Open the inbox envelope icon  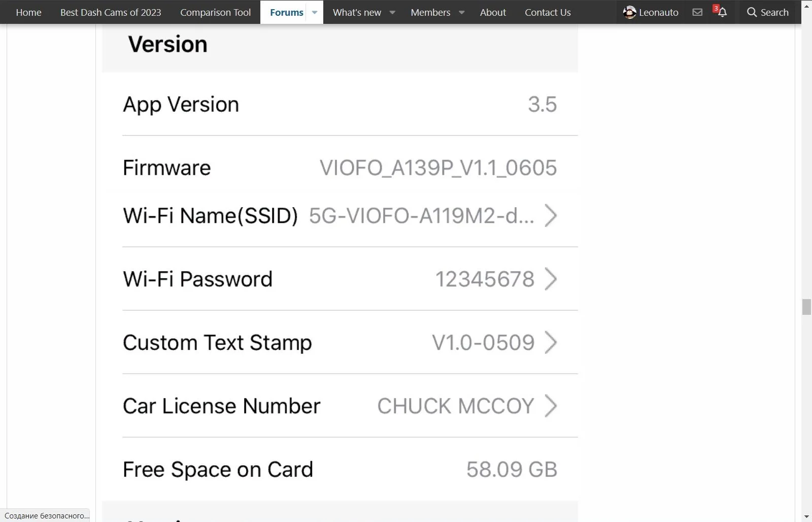pos(697,12)
